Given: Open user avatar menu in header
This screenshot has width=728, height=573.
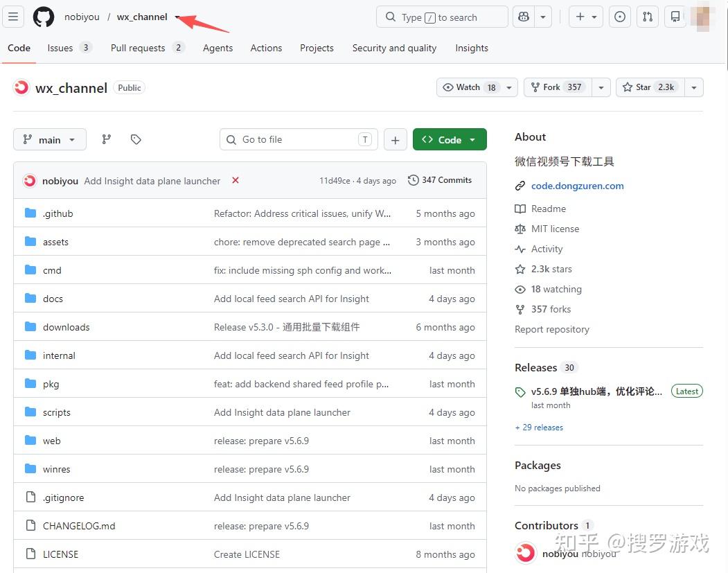Looking at the screenshot, I should 702,17.
